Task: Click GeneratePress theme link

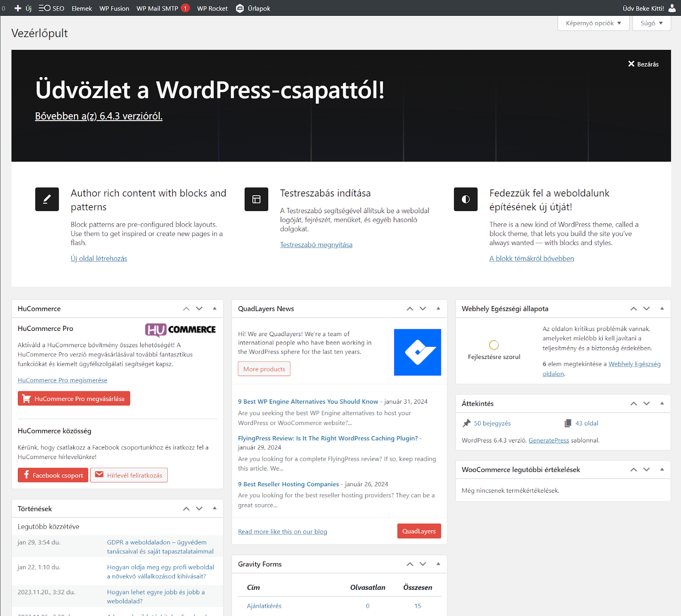Action: (x=549, y=440)
